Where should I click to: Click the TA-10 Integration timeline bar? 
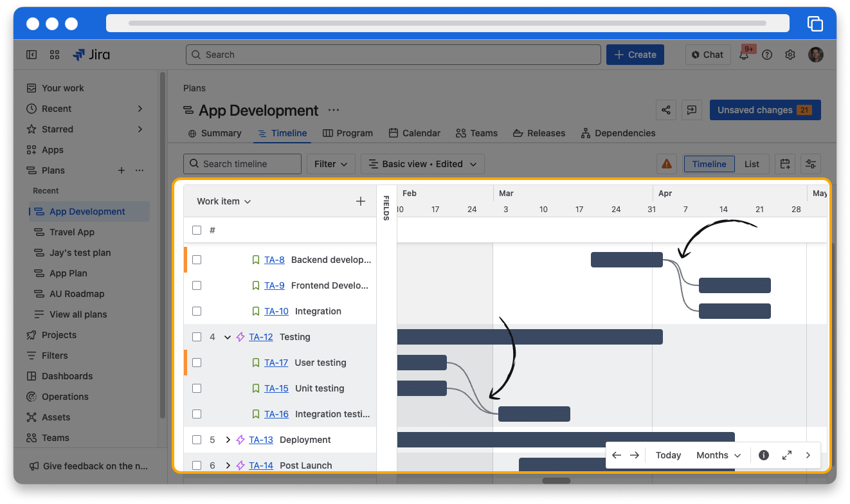point(735,311)
